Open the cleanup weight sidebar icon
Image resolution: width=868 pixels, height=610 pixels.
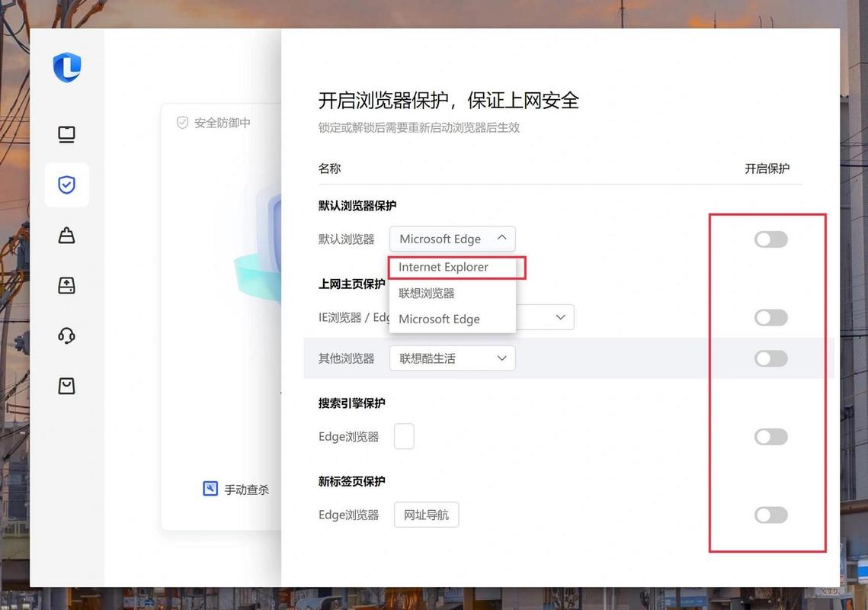click(x=66, y=236)
